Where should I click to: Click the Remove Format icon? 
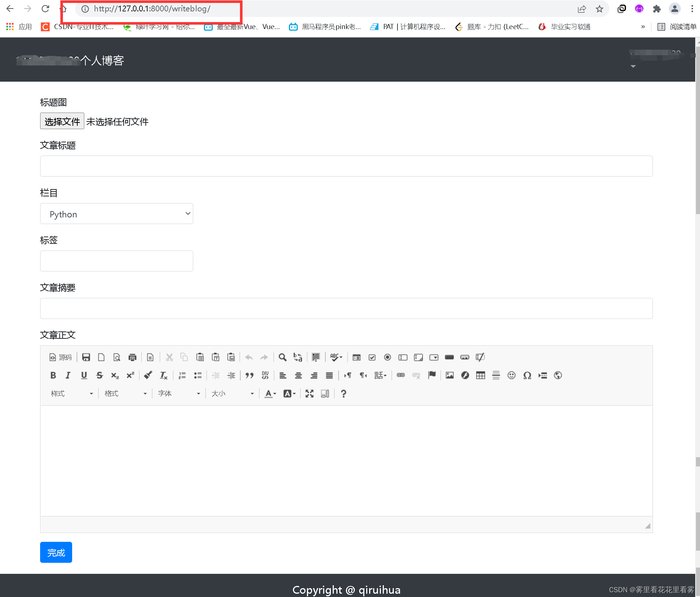coord(164,375)
